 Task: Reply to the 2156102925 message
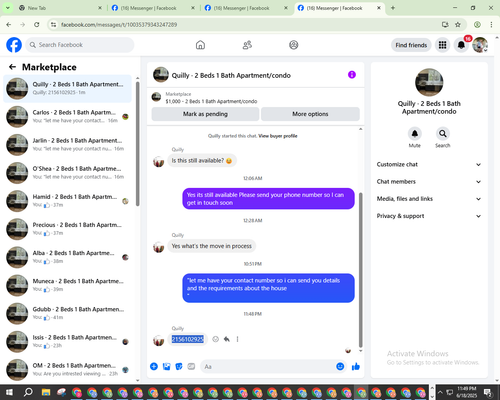[227, 339]
